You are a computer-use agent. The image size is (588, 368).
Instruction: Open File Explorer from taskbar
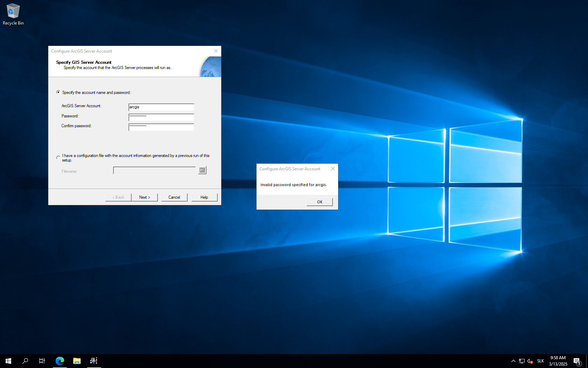77,361
